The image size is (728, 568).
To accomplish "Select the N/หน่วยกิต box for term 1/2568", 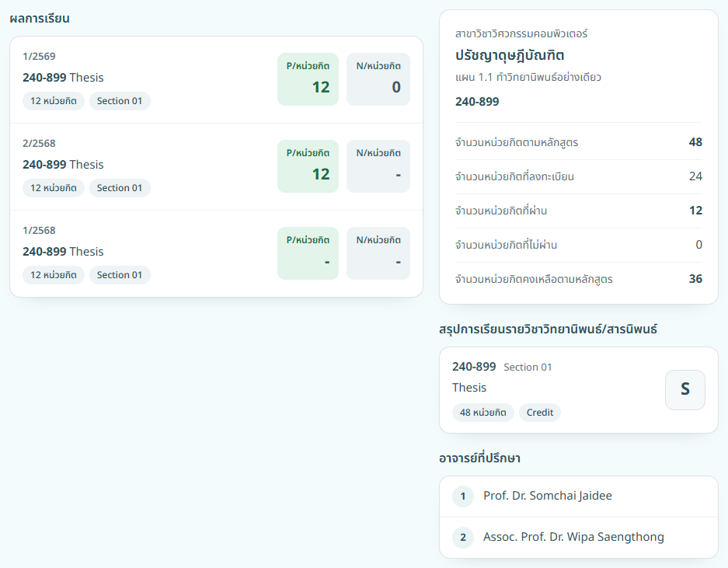I will (x=378, y=253).
